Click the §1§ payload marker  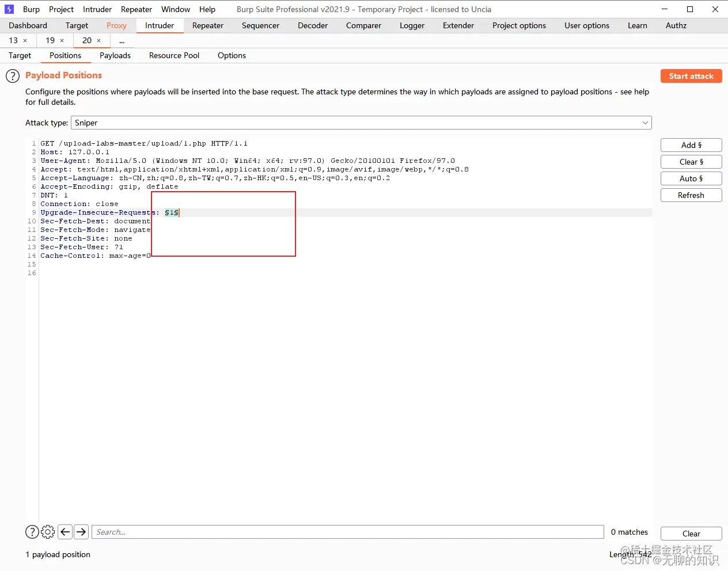[172, 212]
